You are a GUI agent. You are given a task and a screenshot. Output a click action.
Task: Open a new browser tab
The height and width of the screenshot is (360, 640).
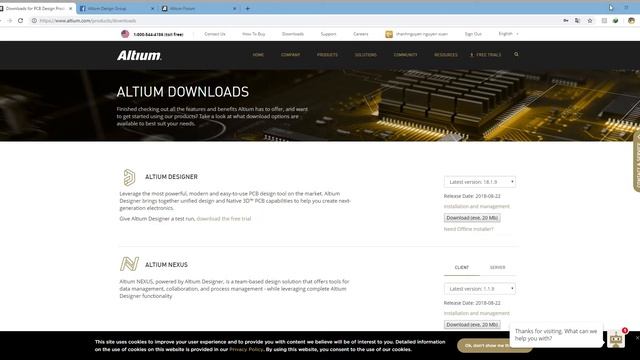(247, 8)
